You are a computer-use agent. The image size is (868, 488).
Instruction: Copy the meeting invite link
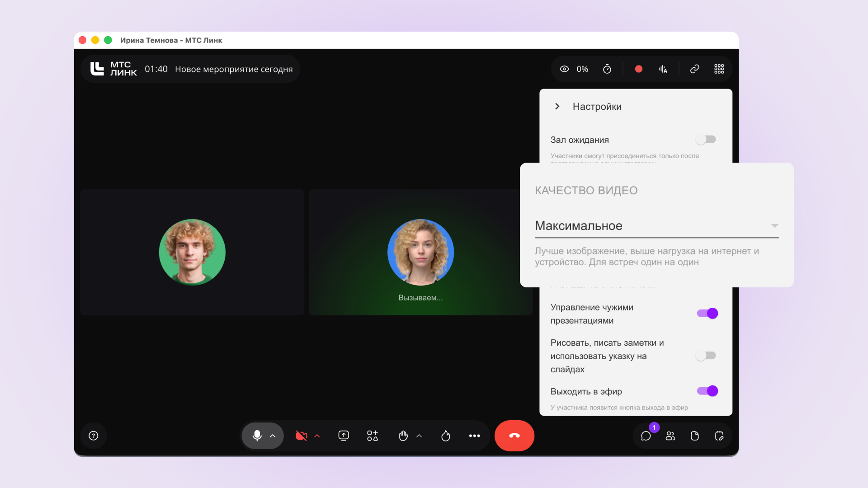point(695,69)
